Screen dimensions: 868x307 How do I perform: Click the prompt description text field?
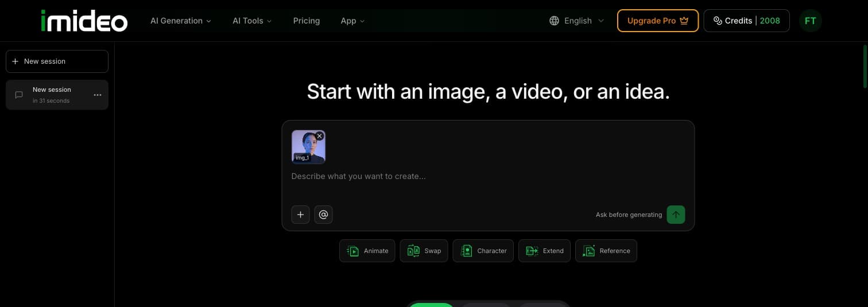(488, 176)
